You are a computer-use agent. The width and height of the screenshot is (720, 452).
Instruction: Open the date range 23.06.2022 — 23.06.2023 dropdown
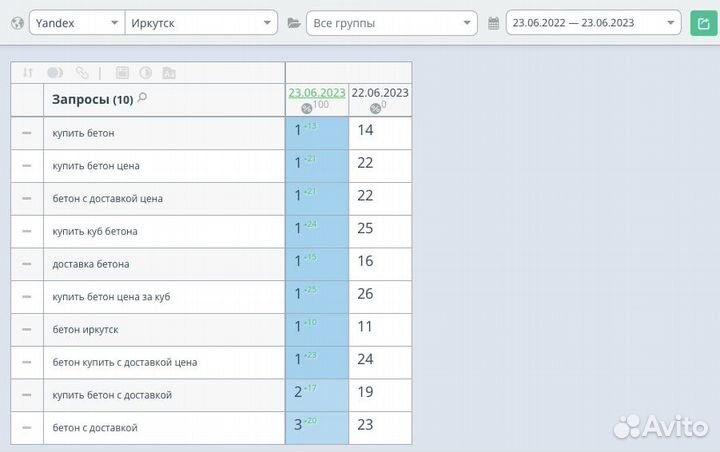pos(593,23)
